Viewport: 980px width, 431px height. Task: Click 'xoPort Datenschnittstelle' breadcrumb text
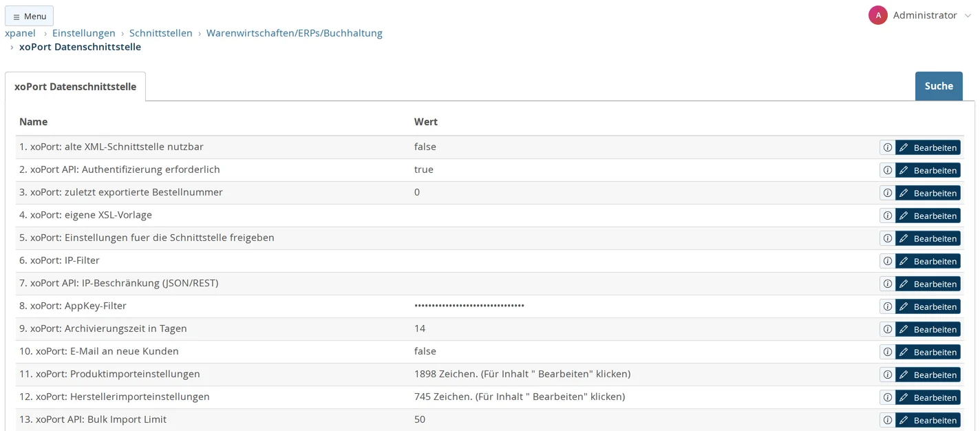coord(80,47)
